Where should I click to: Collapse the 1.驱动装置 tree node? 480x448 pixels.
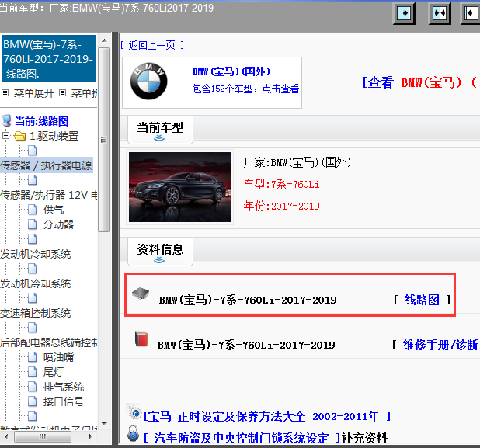(5, 136)
